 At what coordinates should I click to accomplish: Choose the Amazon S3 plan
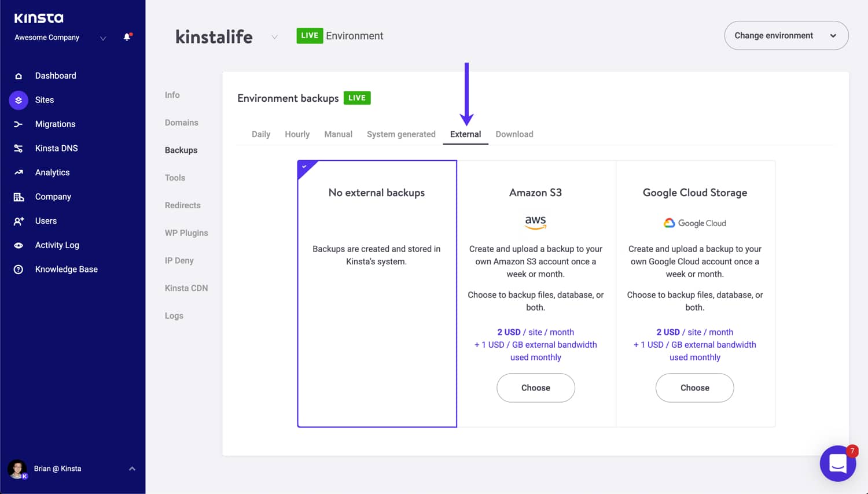[535, 388]
